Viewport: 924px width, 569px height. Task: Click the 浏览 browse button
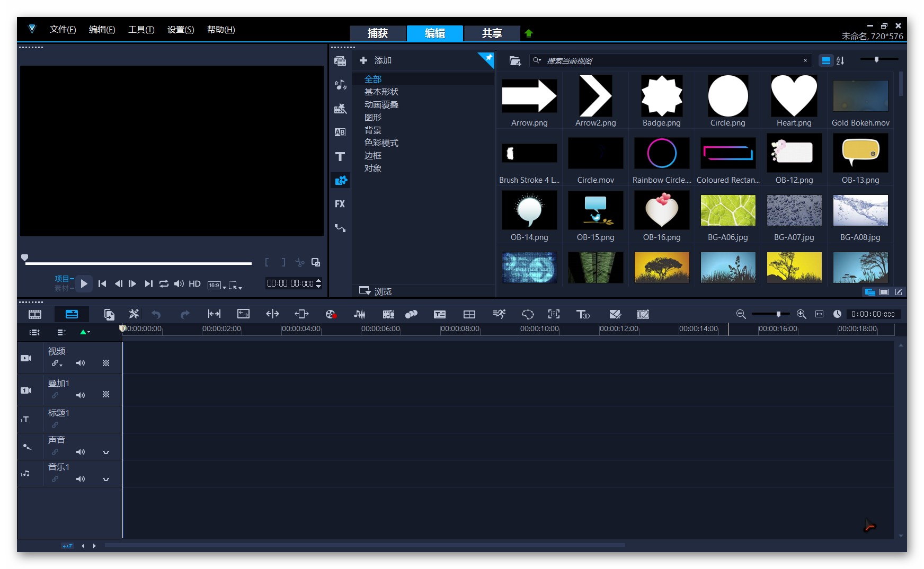pyautogui.click(x=376, y=291)
